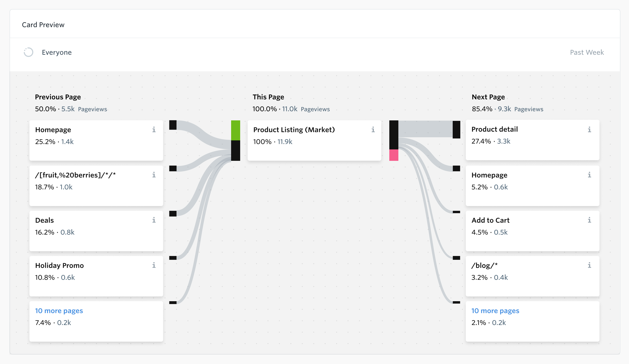The height and width of the screenshot is (364, 629).
Task: Open info for /[fruit,%20berries]/*/* card
Action: tap(154, 175)
